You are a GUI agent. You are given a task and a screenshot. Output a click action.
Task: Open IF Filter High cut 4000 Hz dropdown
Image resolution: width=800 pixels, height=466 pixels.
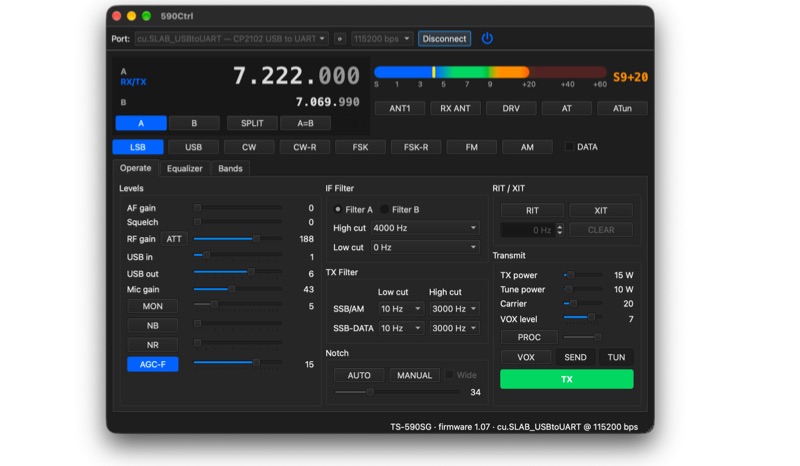(425, 228)
